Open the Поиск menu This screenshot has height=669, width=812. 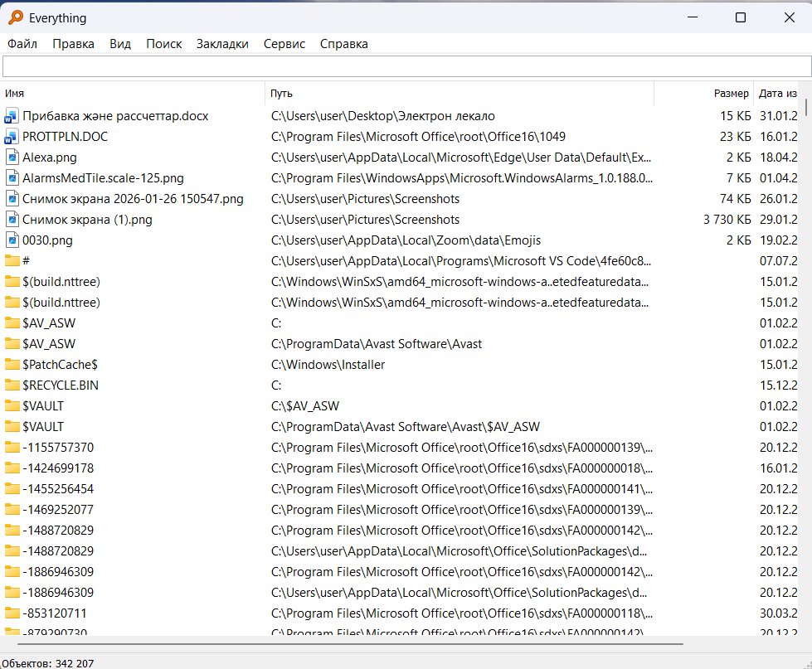pyautogui.click(x=163, y=44)
